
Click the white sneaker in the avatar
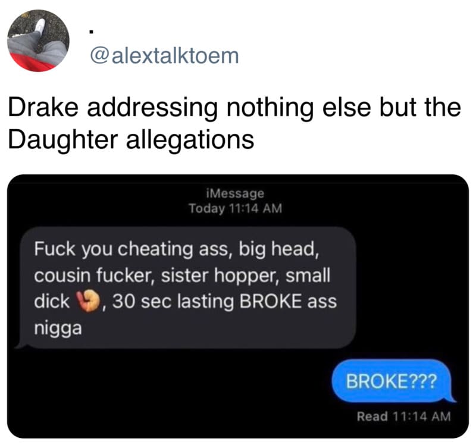point(39,25)
